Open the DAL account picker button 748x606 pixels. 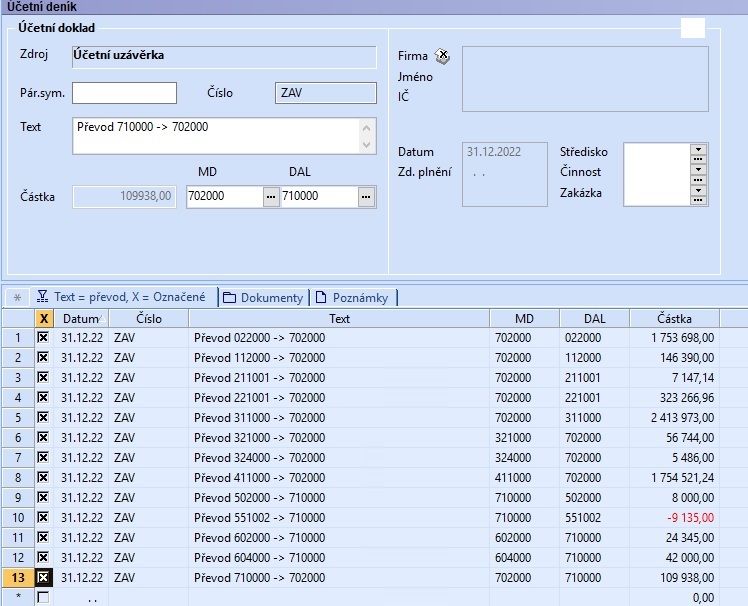point(366,197)
